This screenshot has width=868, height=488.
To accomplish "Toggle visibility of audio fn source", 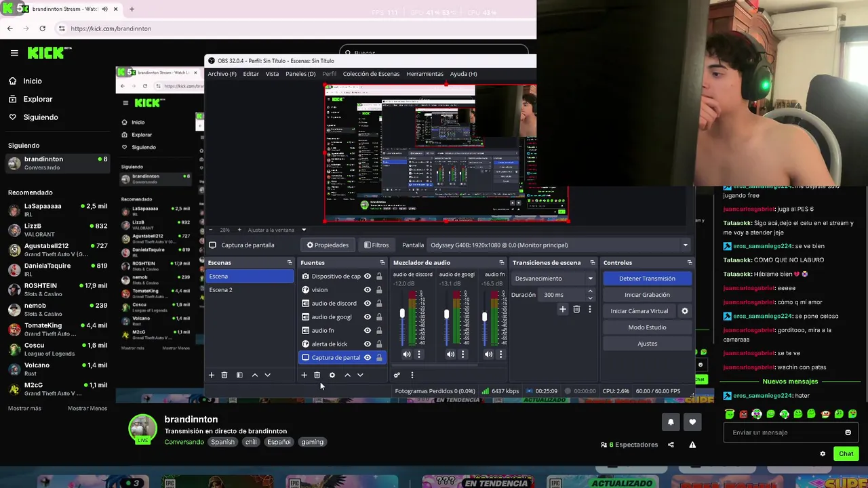I will [368, 330].
